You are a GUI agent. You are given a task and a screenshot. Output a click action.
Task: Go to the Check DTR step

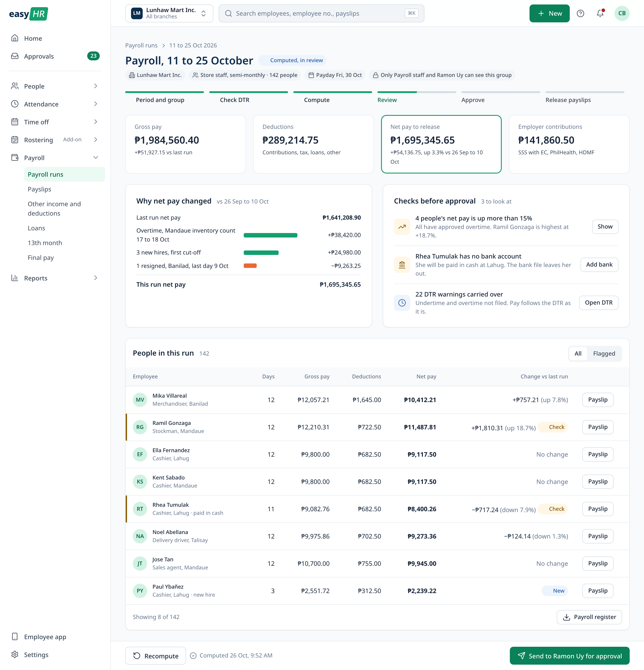click(x=248, y=98)
